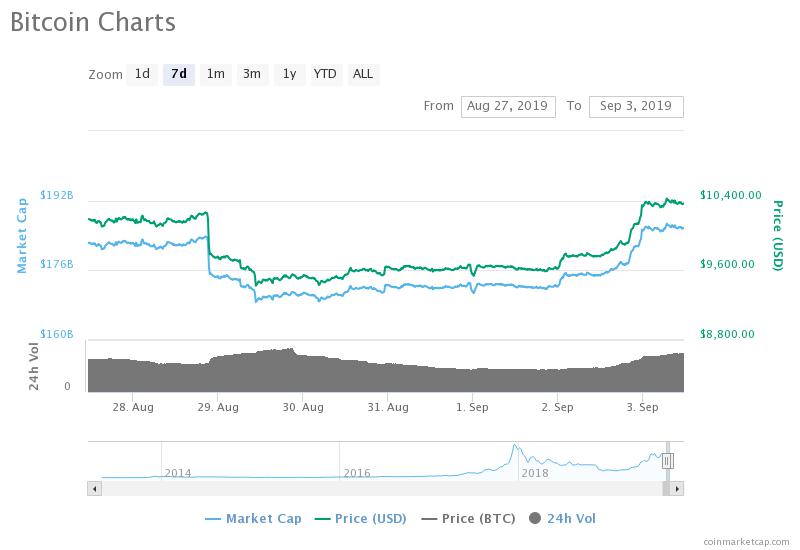Click the $160B market cap label

coord(57,334)
